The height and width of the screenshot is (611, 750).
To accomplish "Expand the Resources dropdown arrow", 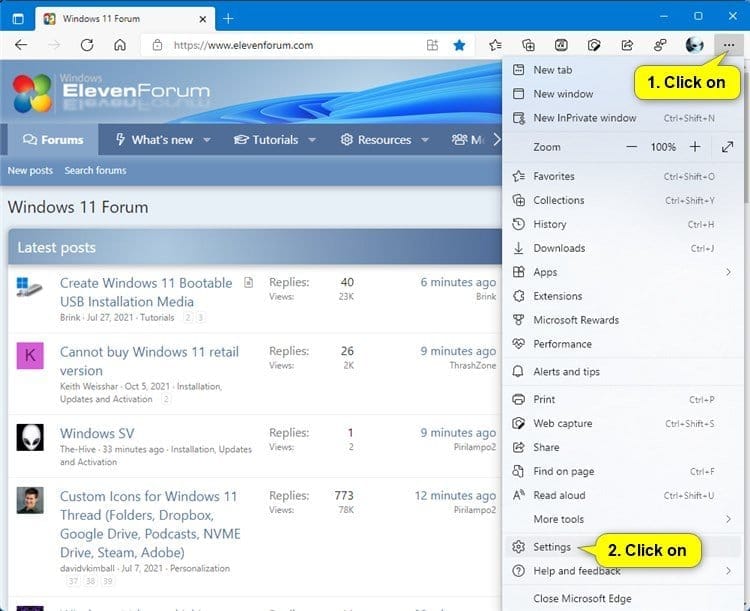I will click(x=425, y=140).
